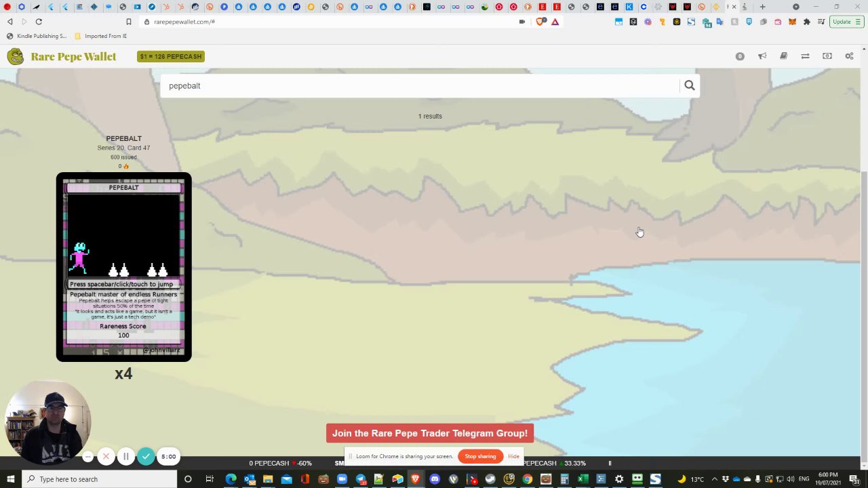Open Loom more options ellipsis

pos(87,457)
